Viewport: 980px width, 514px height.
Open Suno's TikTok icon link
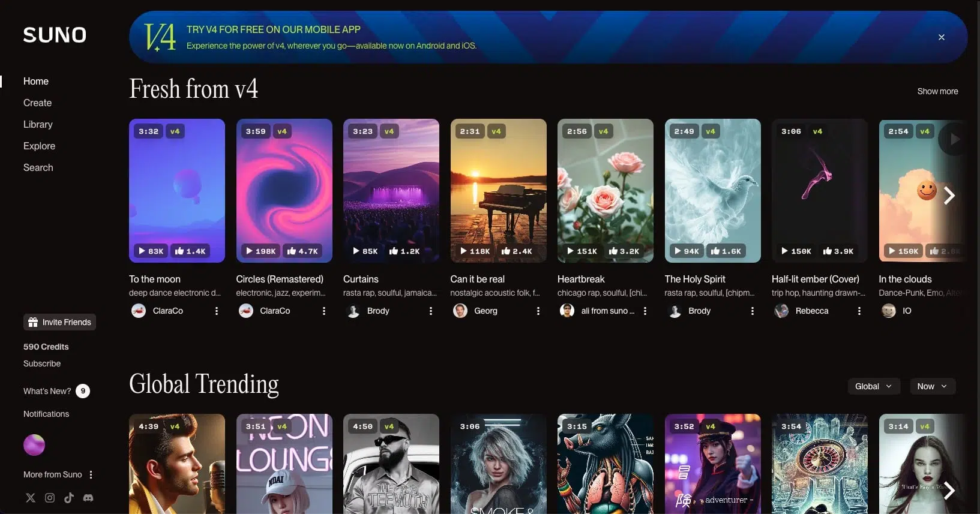coord(69,498)
